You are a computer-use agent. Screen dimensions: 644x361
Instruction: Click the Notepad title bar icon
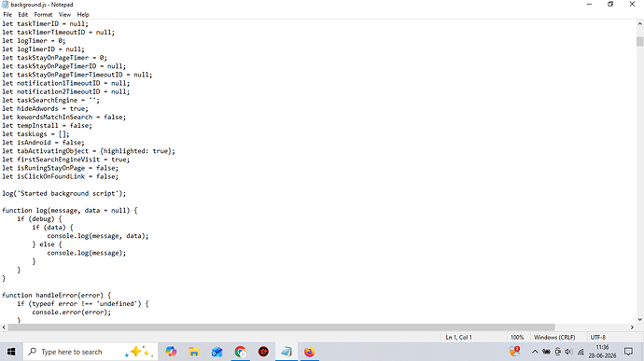[5, 5]
